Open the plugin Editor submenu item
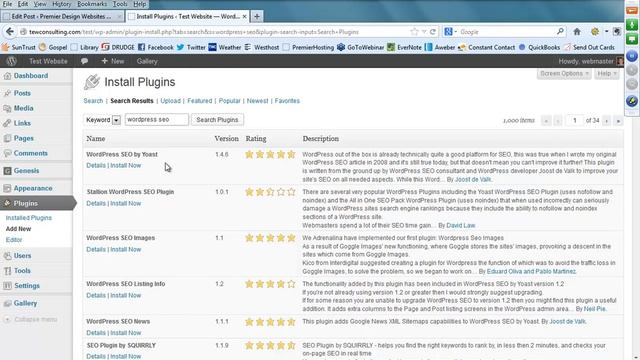This screenshot has width=640, height=360. 14,240
